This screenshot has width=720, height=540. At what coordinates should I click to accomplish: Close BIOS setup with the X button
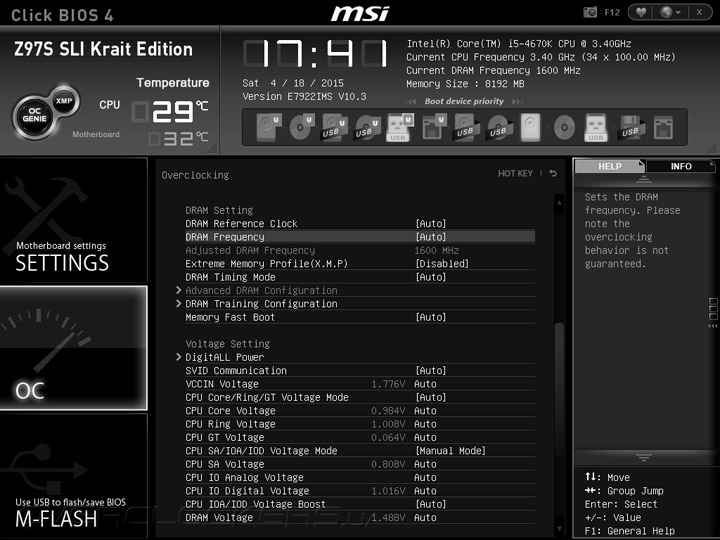pos(699,12)
